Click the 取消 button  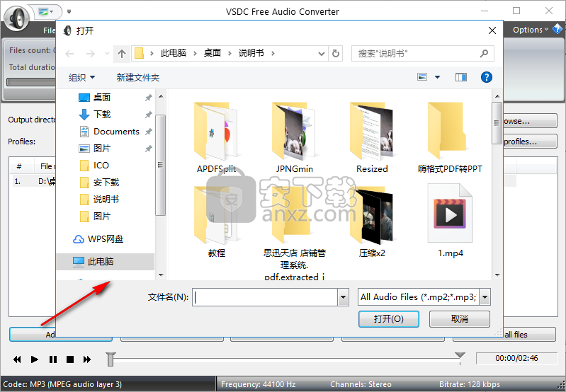pyautogui.click(x=460, y=319)
